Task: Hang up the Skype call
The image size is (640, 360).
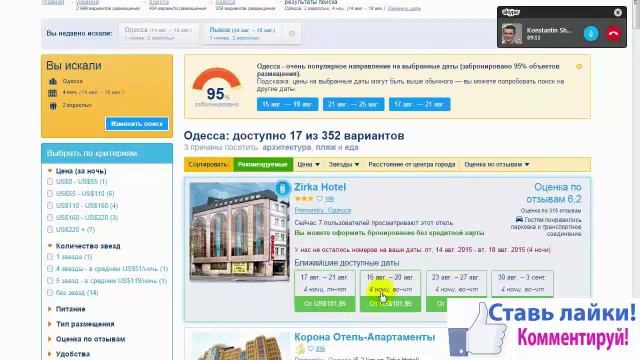Action: coord(613,33)
